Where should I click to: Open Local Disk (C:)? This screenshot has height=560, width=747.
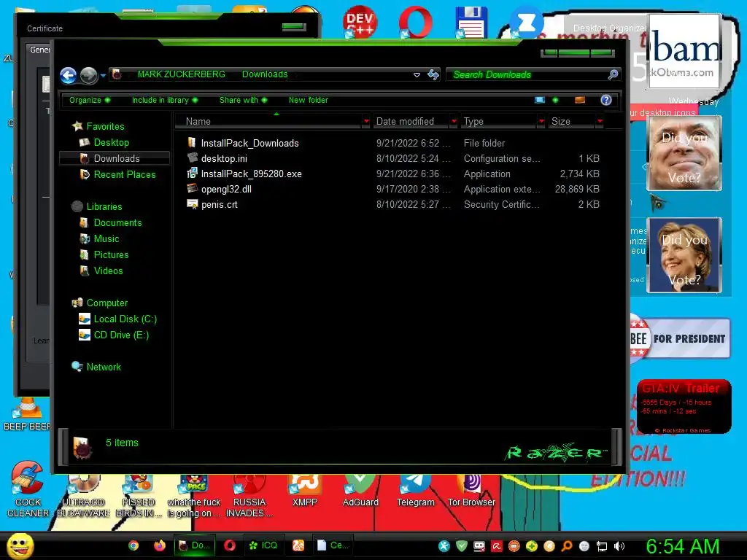tap(125, 319)
